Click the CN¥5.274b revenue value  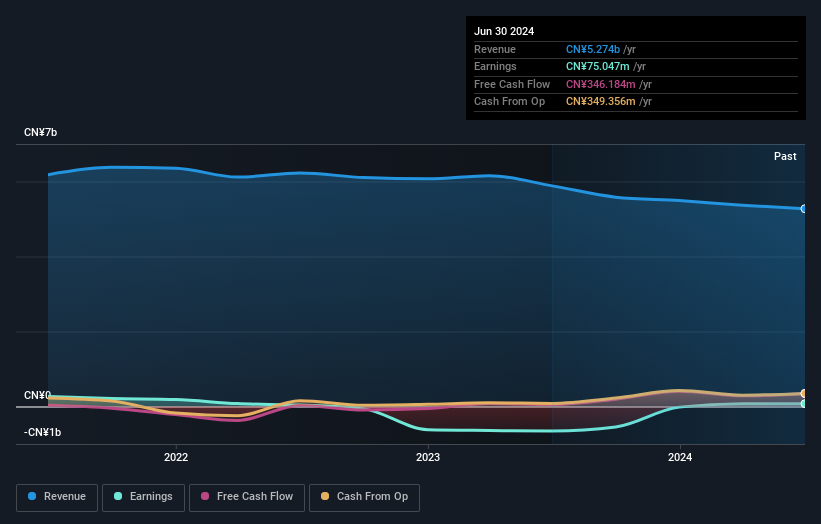point(593,49)
